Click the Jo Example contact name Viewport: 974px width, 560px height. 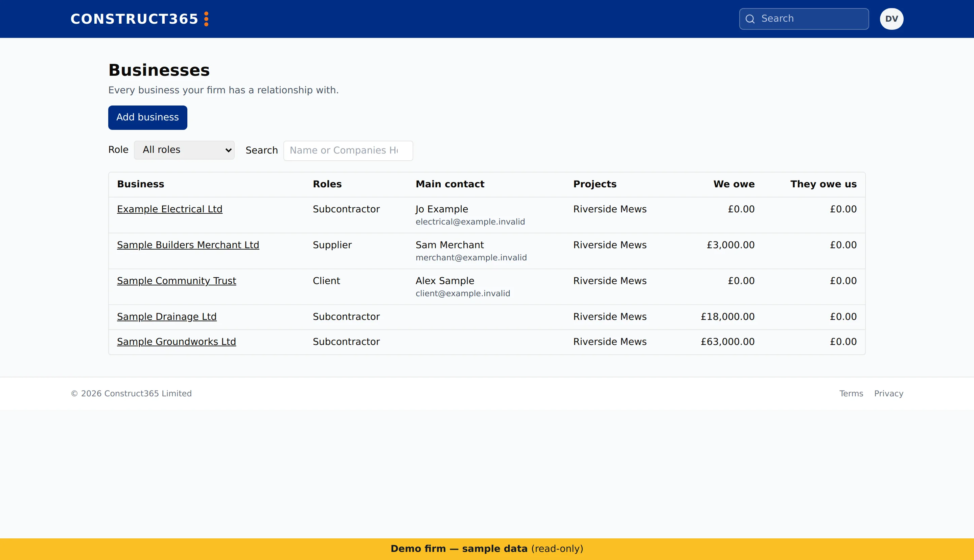[x=442, y=209]
